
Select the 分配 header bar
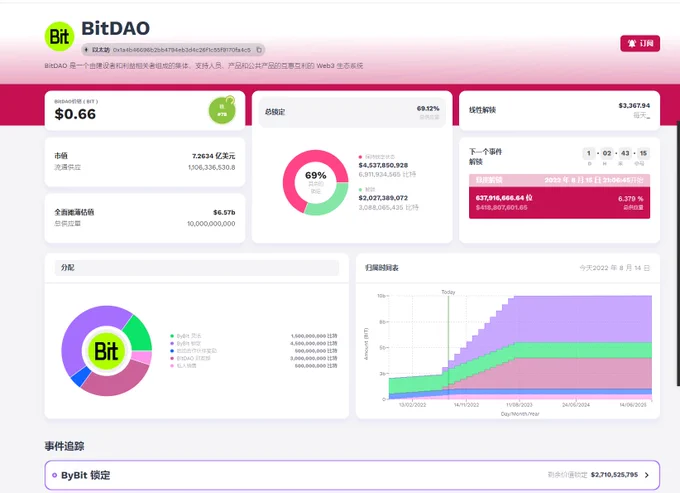click(x=196, y=268)
